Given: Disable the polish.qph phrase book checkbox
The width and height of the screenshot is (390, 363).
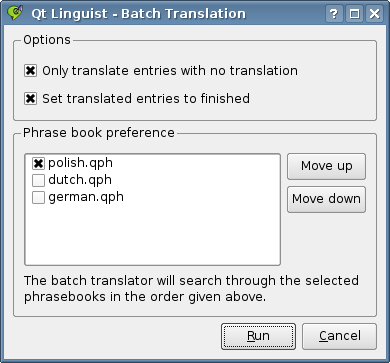Looking at the screenshot, I should (38, 163).
